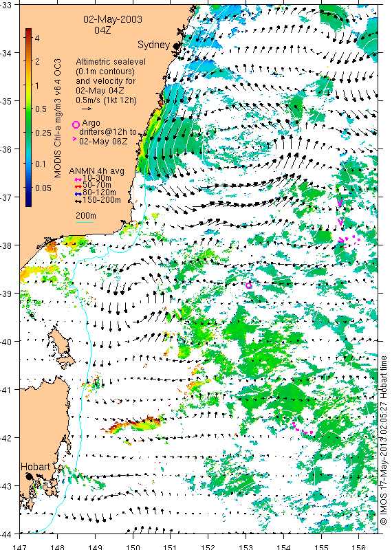Click the 147 longitude tick label
The width and height of the screenshot is (392, 550).
click(19, 547)
